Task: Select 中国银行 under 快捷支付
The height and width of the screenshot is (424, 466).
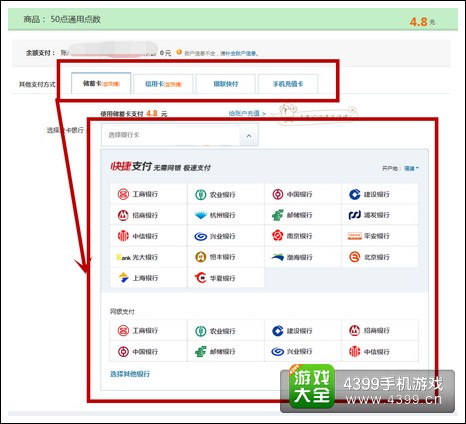Action: (303, 194)
